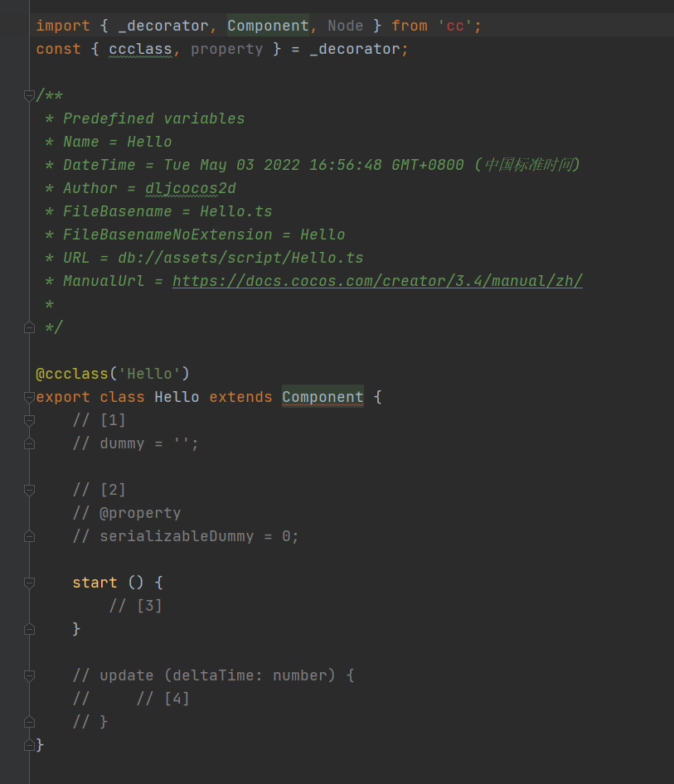674x784 pixels.
Task: Click the @ccclass decorator above the class
Action: pos(72,374)
